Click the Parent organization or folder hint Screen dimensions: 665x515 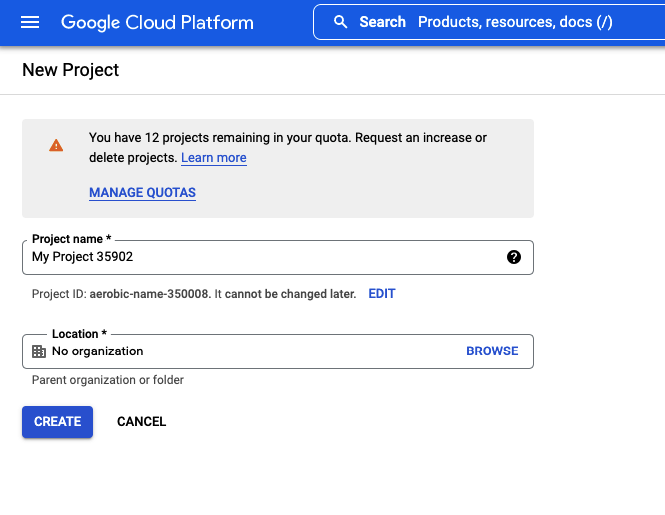[x=108, y=380]
